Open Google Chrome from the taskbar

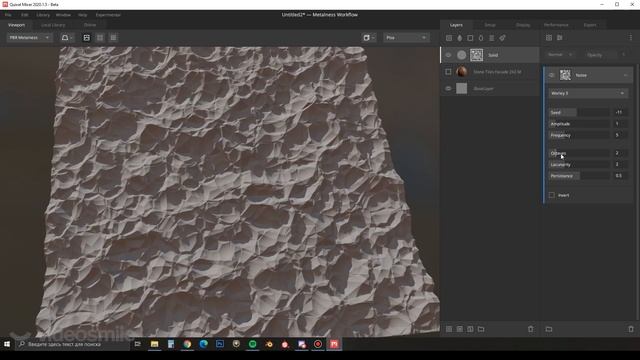coord(187,344)
